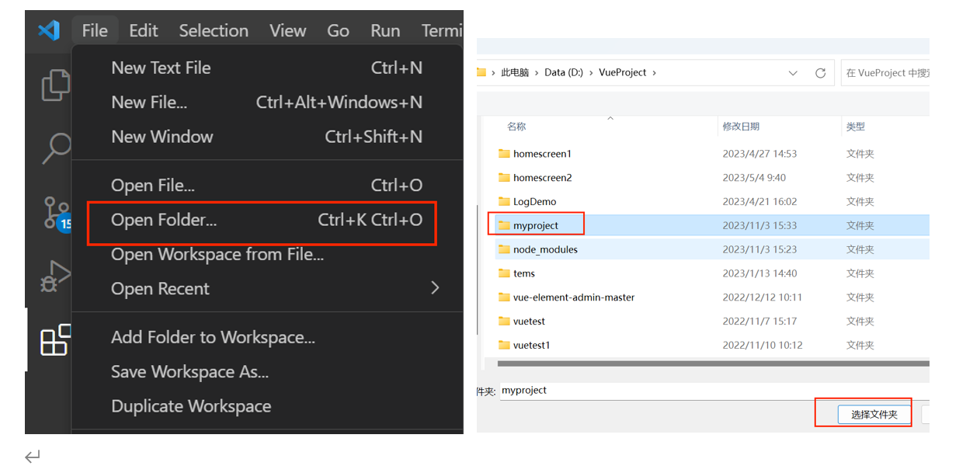Refresh the VueProject folder listing

(820, 73)
